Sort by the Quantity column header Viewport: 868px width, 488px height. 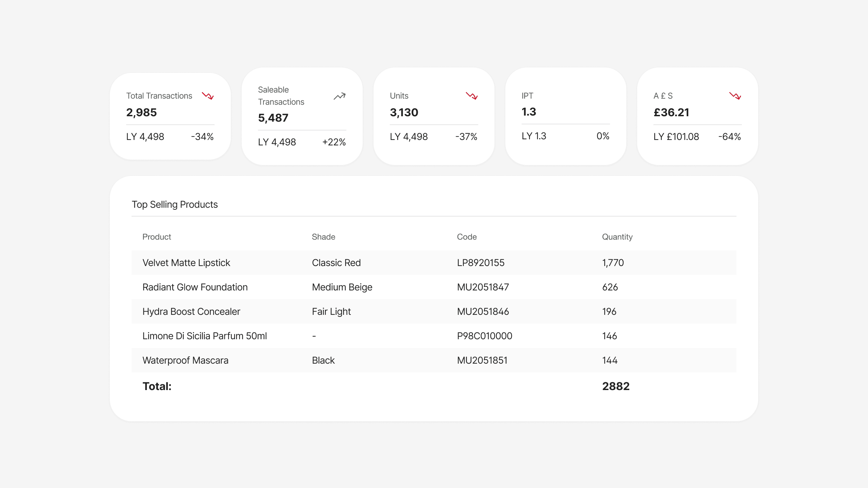[617, 237]
